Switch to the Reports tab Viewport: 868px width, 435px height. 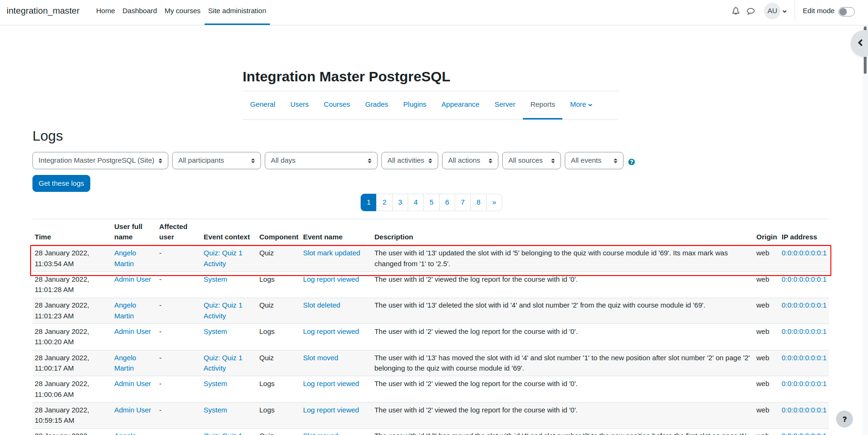pos(543,104)
